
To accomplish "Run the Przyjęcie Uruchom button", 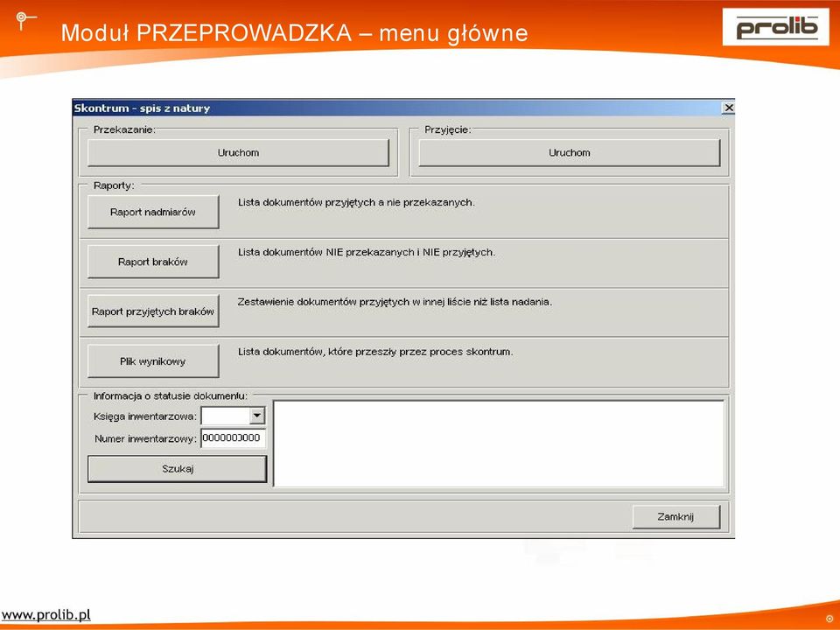I will 570,152.
